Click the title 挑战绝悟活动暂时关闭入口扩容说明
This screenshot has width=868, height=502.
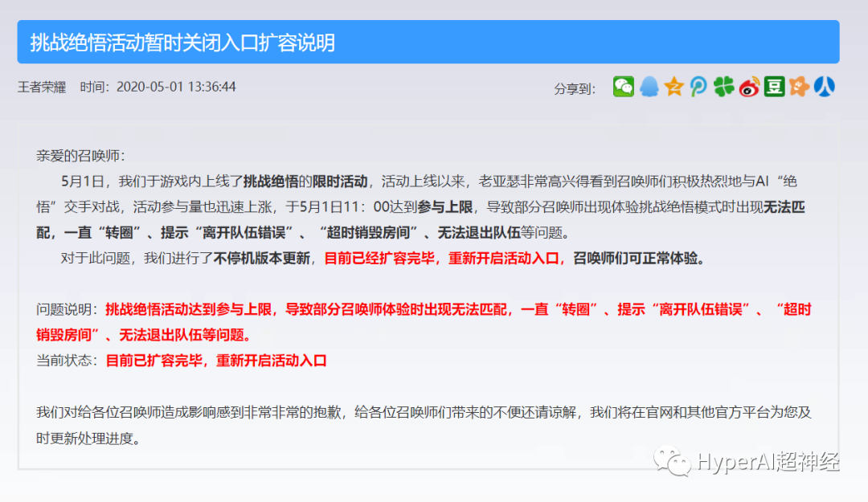182,43
